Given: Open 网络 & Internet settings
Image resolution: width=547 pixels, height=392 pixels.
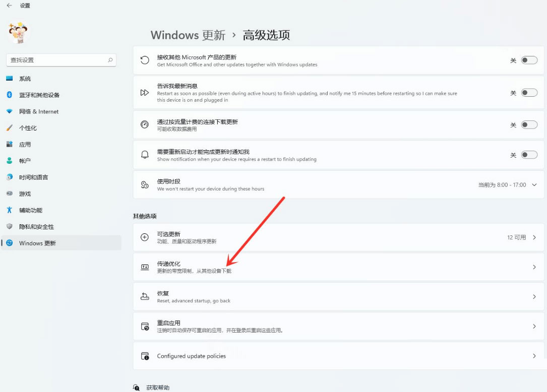Looking at the screenshot, I should click(61, 111).
